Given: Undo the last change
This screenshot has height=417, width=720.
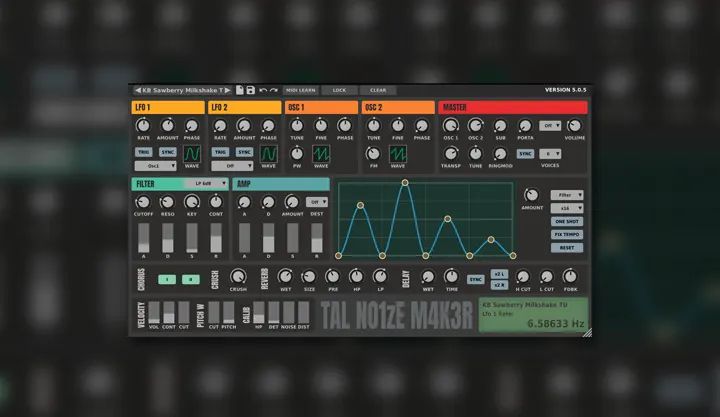Looking at the screenshot, I should 263,90.
